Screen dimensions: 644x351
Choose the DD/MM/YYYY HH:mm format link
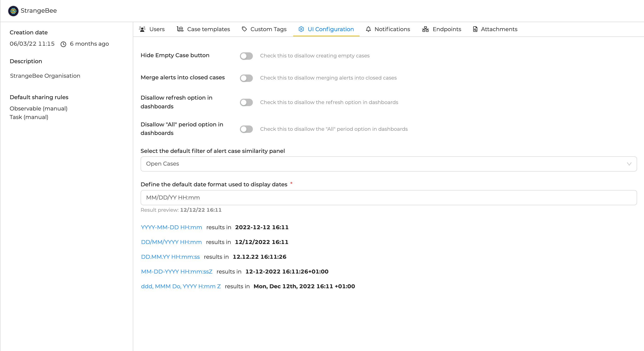[x=171, y=242]
